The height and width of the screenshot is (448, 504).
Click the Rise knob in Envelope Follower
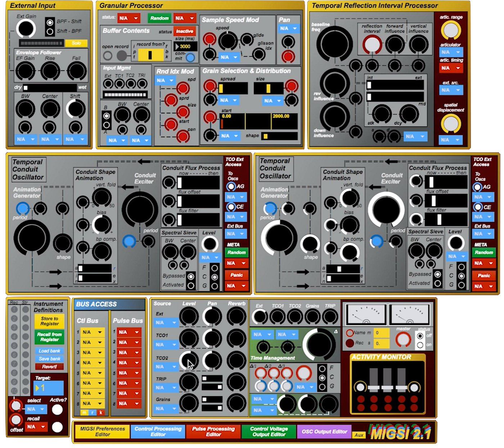click(x=50, y=70)
